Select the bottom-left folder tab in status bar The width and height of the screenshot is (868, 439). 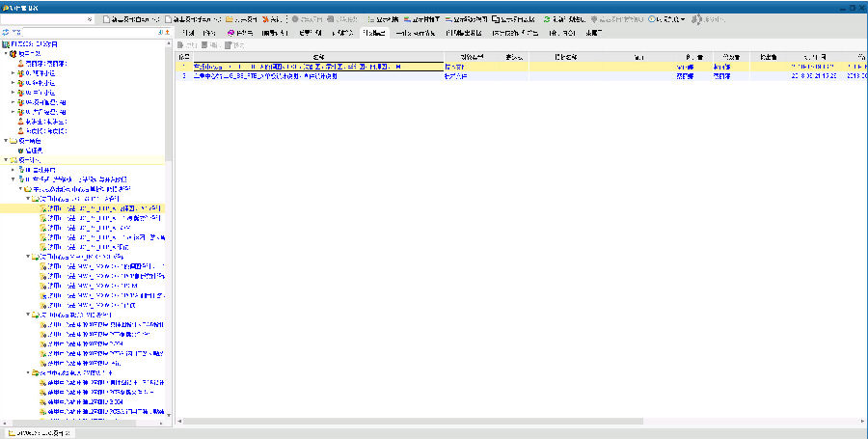(x=38, y=433)
